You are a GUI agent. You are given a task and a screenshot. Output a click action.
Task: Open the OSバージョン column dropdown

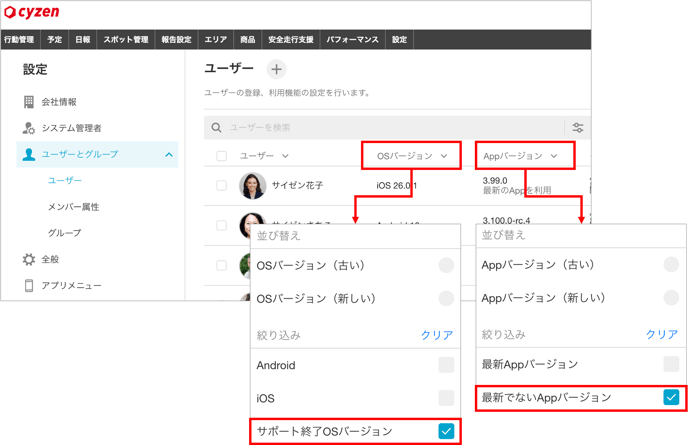(412, 156)
